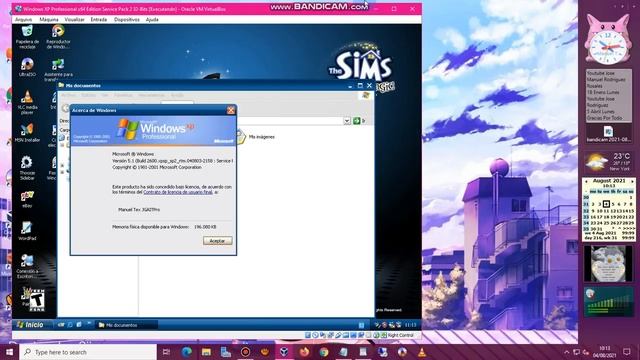Select the WordPad desktop icon
The height and width of the screenshot is (360, 640).
click(x=27, y=231)
